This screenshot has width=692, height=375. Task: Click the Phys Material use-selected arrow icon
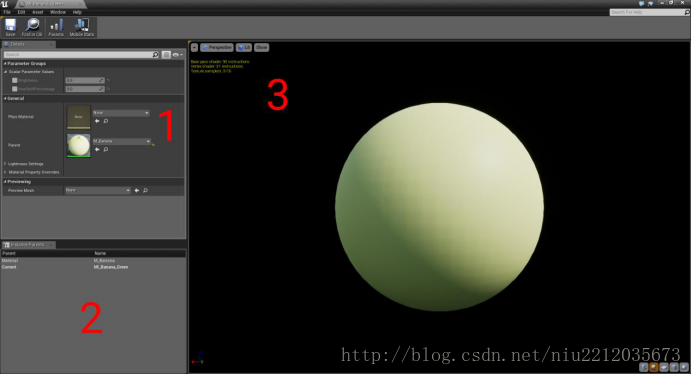coord(97,121)
